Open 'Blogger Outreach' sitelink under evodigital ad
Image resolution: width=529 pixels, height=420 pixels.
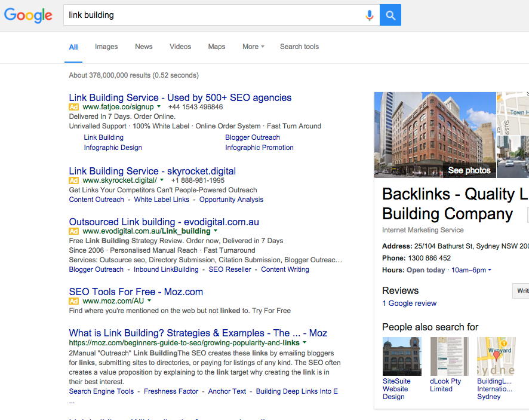tap(96, 269)
